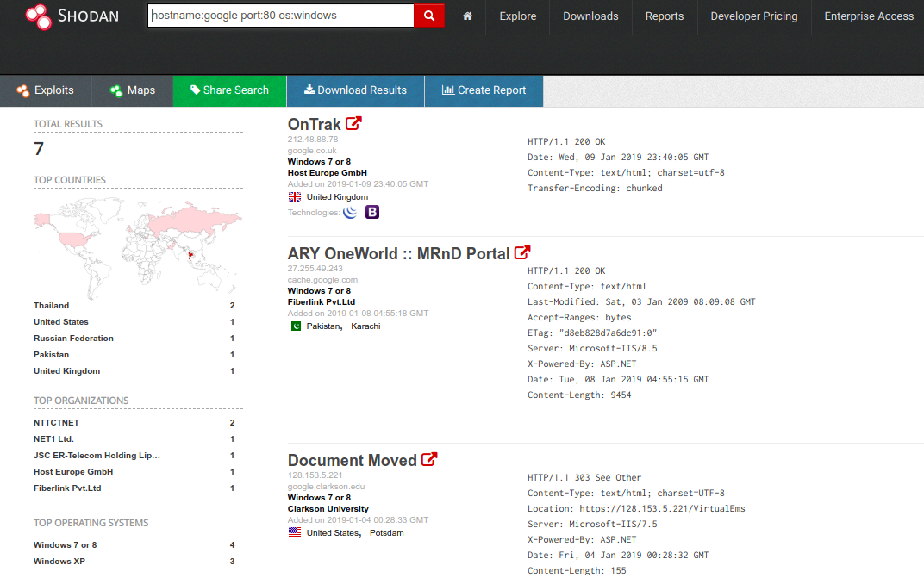
Task: Click hostname google.clarkson.edu
Action: (326, 487)
